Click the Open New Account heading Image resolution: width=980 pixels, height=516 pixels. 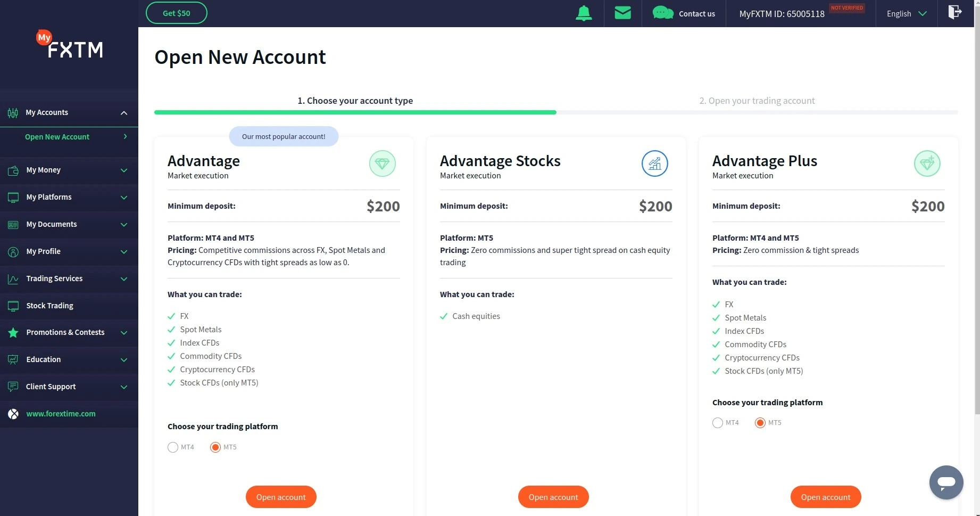pos(240,57)
